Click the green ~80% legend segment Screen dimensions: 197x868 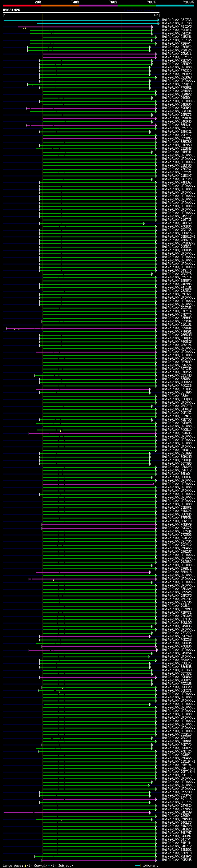[x=137, y=6]
